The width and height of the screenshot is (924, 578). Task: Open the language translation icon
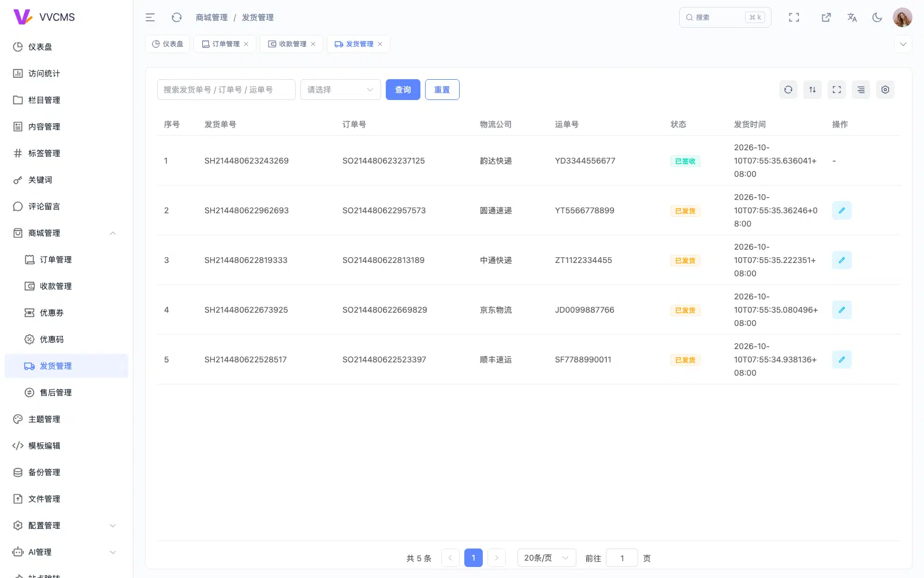(852, 17)
